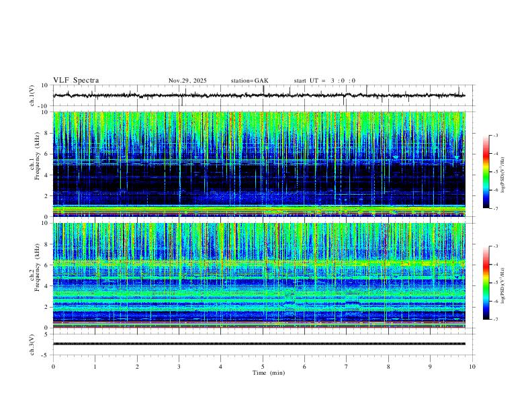The width and height of the screenshot is (532, 411).
Task: Click ch.2 spectrogram '6' kHz tick label
Action: 46,265
